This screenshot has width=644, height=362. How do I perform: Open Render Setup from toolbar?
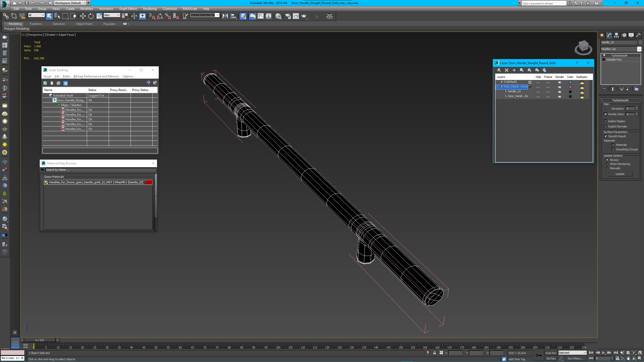point(288,16)
